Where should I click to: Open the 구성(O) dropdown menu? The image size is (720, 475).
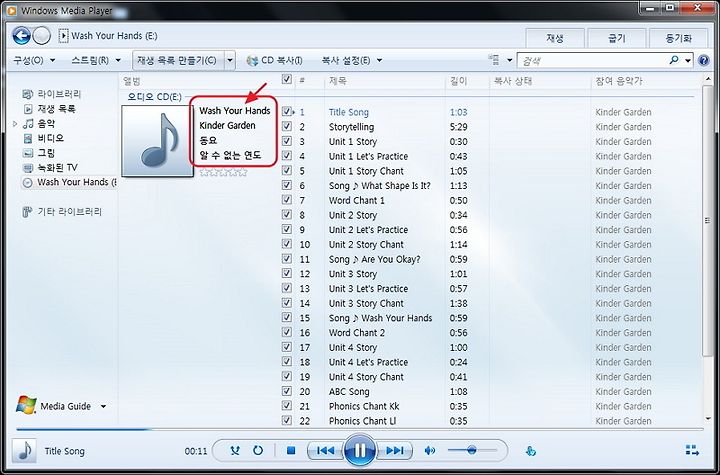click(x=34, y=60)
